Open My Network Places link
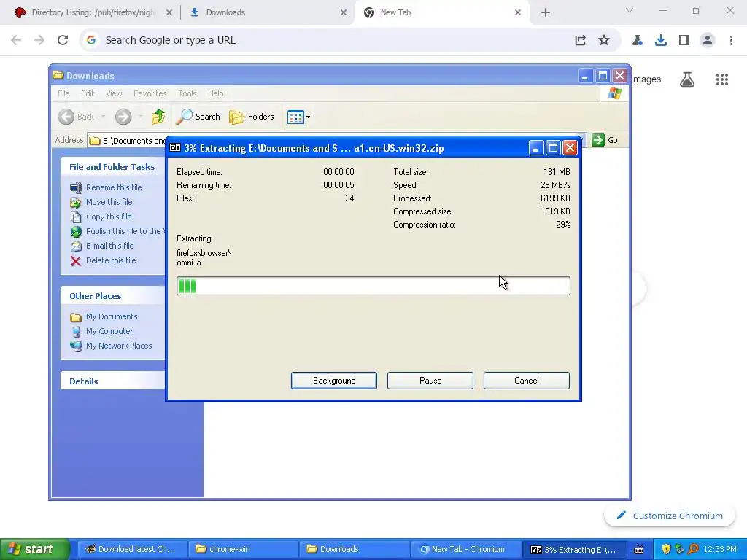Screen dimensions: 747x560 coord(119,346)
